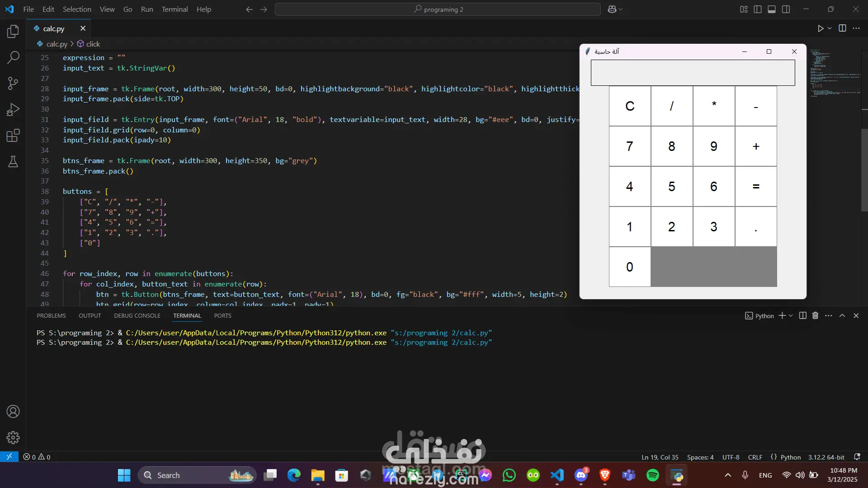The image size is (868, 488).
Task: Click the 7 button in calculator
Action: [630, 146]
